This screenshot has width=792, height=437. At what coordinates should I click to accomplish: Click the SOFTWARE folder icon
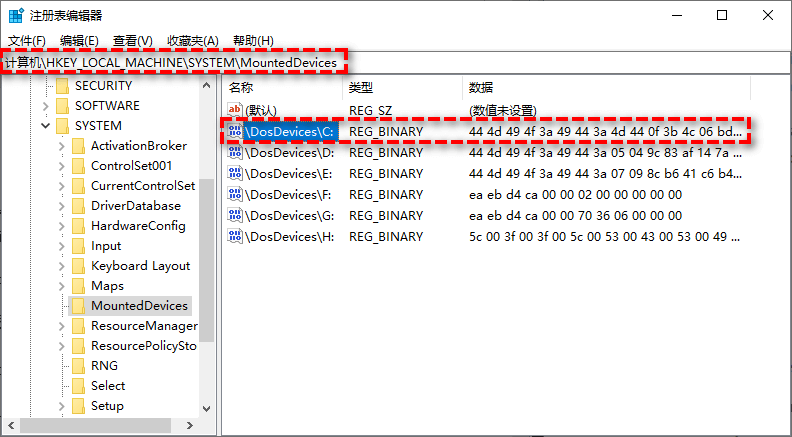coord(63,106)
